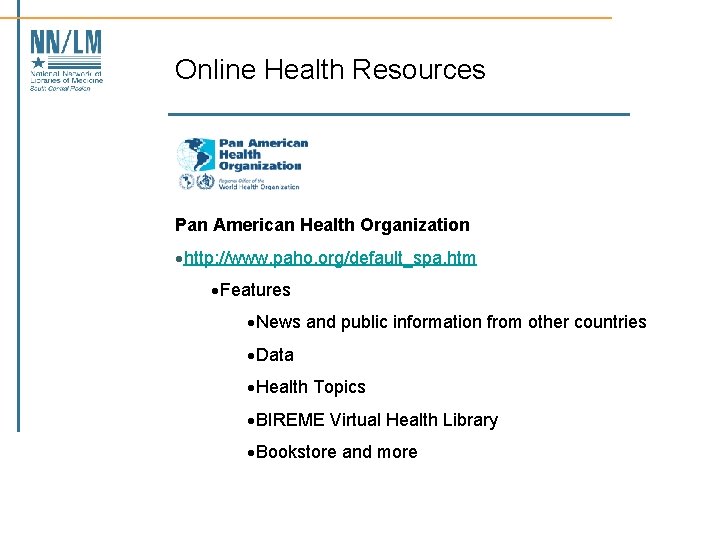Viewport: 720px width, 540px height.
Task: Click News and public information from other countries
Action: coord(451,322)
